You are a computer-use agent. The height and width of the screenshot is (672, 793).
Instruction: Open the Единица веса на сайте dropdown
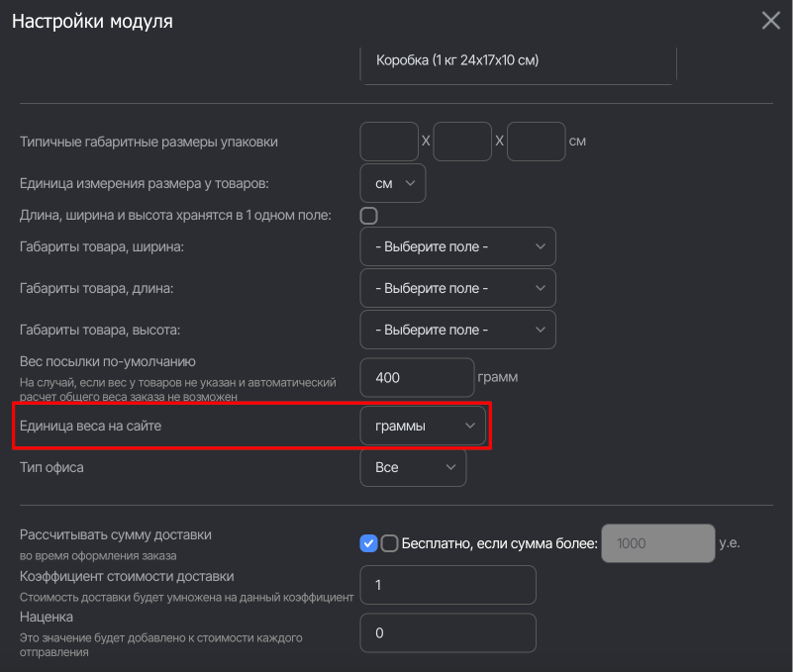(x=423, y=426)
